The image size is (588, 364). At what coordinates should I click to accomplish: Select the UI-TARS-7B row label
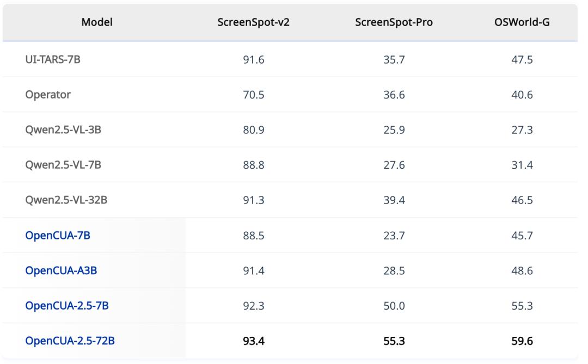pyautogui.click(x=53, y=59)
